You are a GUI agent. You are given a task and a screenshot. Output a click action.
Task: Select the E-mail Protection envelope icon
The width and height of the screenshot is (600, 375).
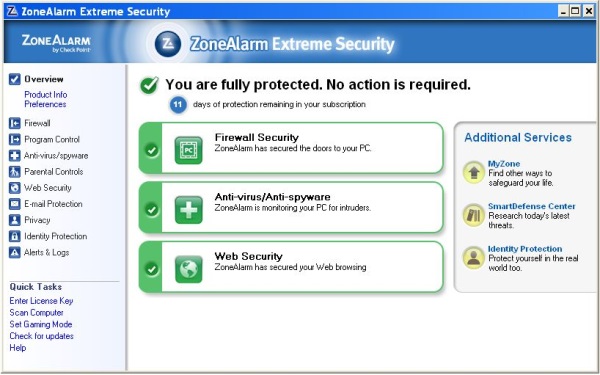tap(15, 204)
